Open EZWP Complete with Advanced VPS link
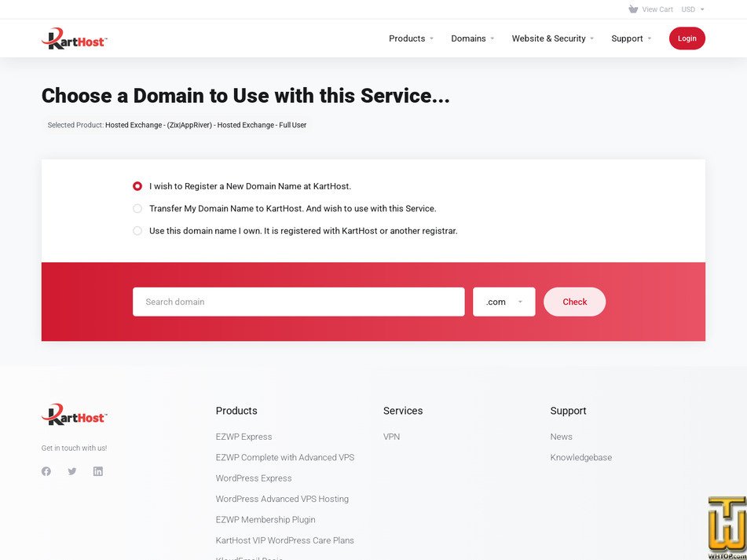The width and height of the screenshot is (747, 560). coord(285,458)
